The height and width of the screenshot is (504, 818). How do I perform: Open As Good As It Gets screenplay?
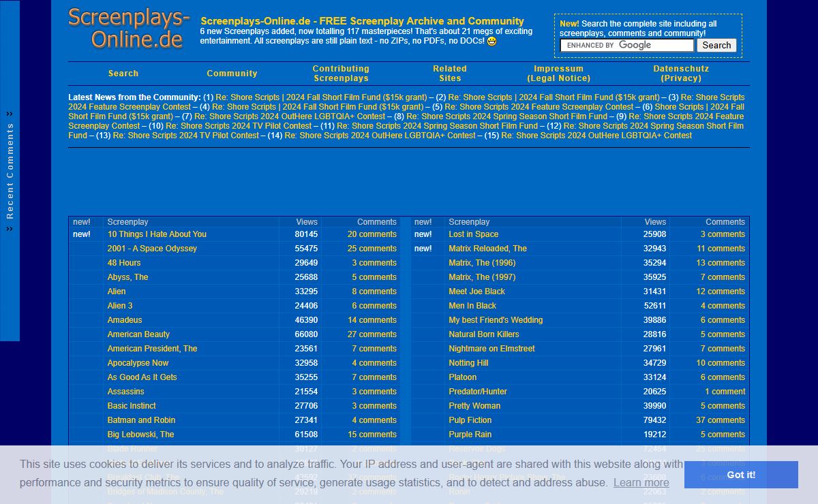(x=142, y=377)
